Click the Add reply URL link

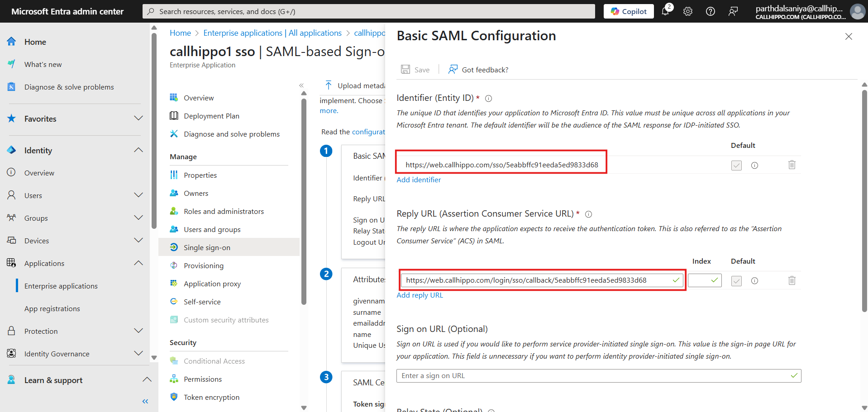click(420, 295)
